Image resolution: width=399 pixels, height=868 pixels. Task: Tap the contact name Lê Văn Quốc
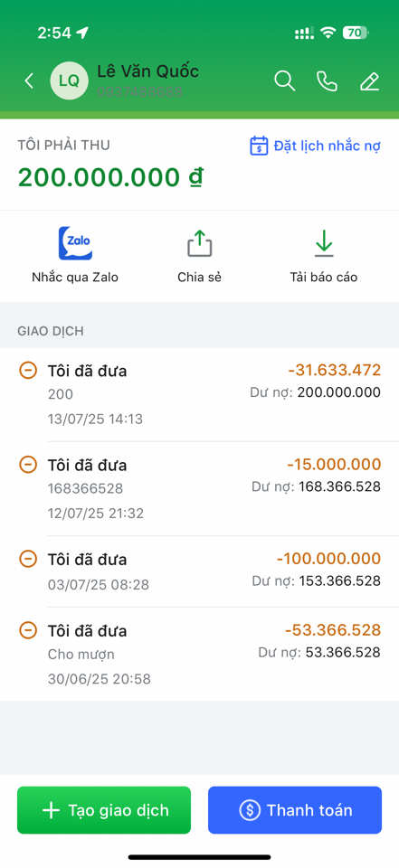(x=148, y=71)
